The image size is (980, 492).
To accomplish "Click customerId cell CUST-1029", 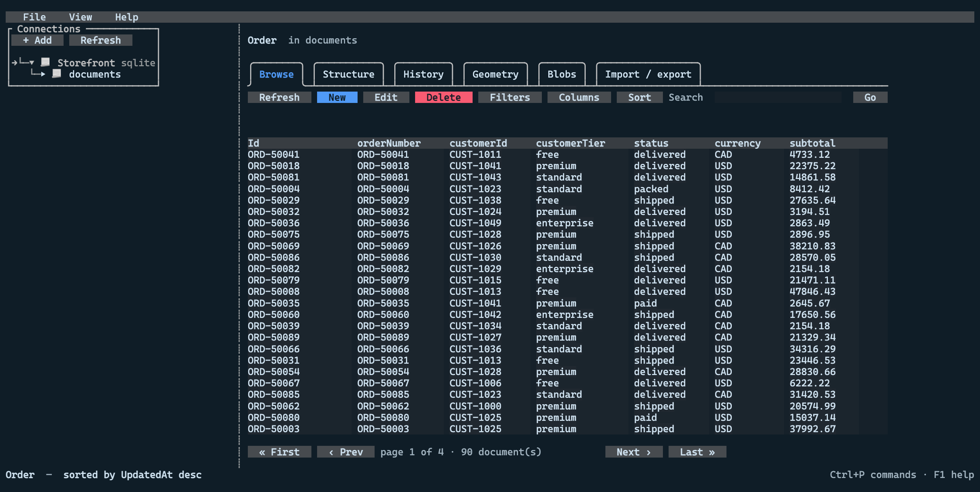I will pyautogui.click(x=475, y=269).
